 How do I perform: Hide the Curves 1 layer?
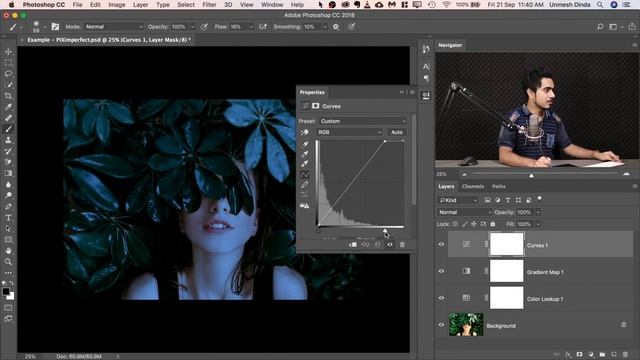click(x=441, y=244)
